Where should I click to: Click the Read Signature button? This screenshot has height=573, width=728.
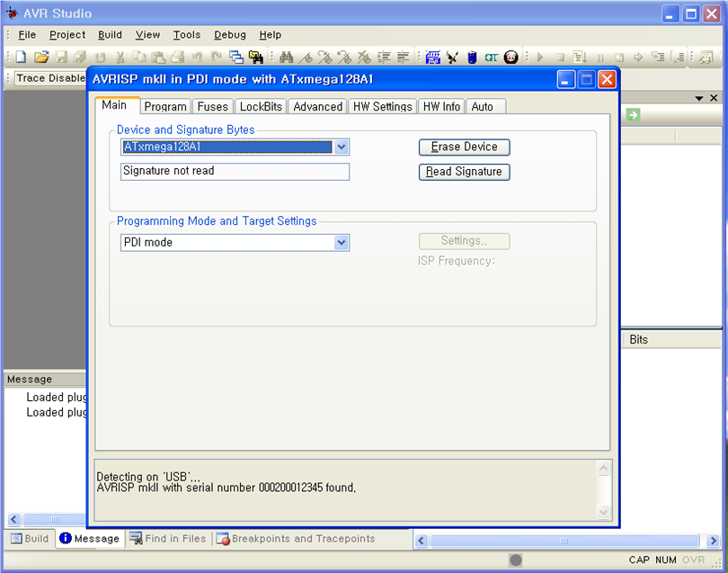465,172
